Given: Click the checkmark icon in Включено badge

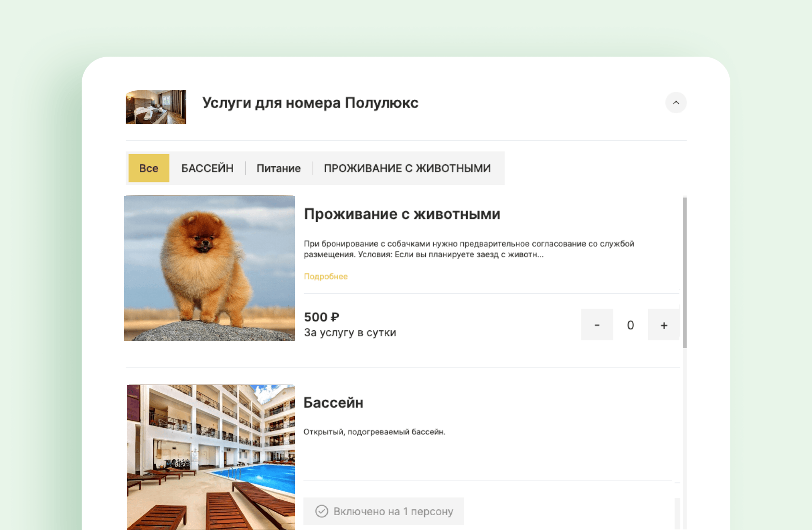Looking at the screenshot, I should pyautogui.click(x=321, y=511).
